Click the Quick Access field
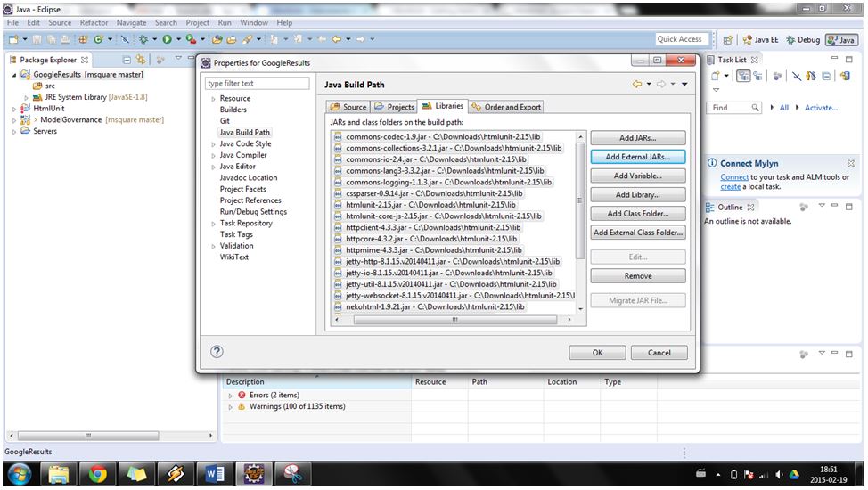This screenshot has width=868, height=490. [x=682, y=39]
